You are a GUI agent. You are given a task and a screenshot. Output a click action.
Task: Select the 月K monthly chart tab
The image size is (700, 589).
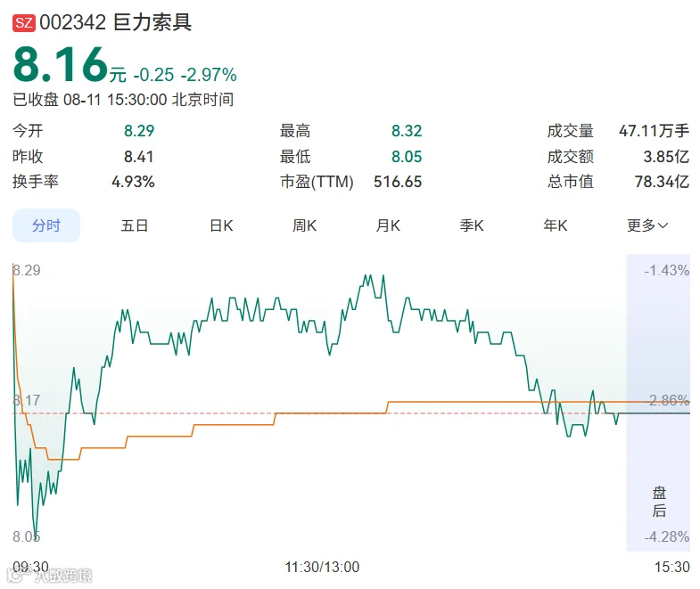(388, 225)
